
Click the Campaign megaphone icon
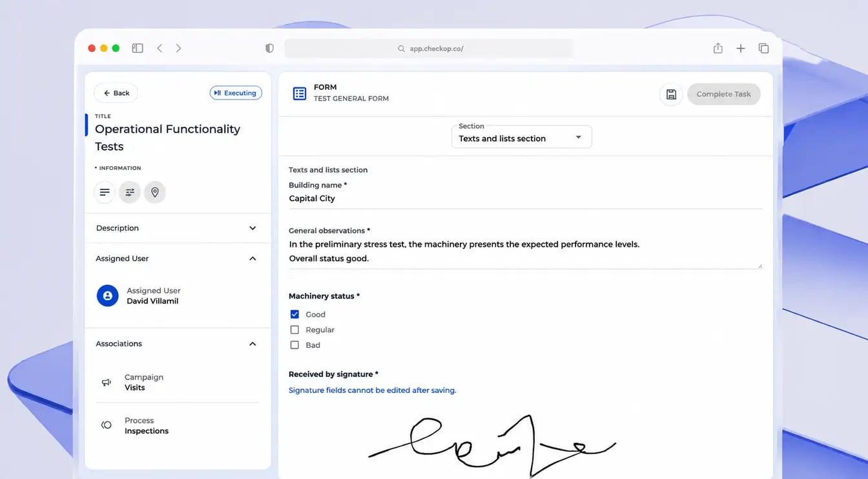point(107,383)
